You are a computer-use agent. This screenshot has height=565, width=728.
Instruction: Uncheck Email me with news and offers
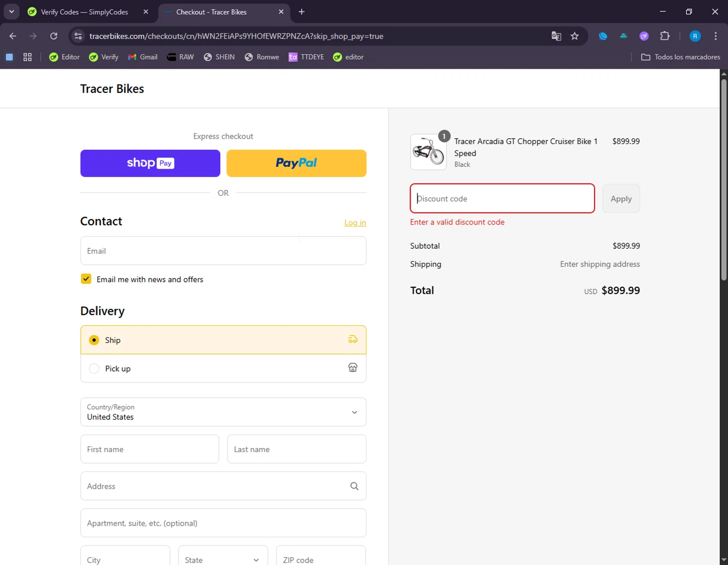(86, 279)
